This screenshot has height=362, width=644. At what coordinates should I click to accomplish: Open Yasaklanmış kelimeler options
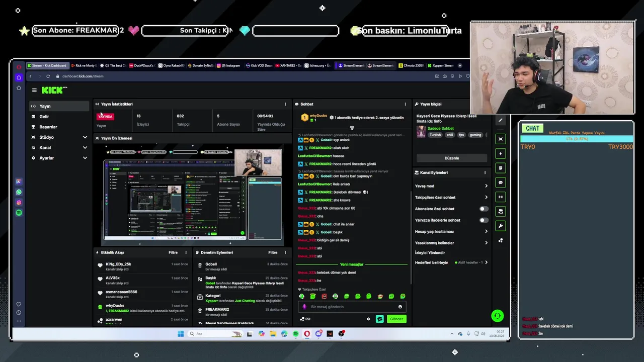(451, 243)
